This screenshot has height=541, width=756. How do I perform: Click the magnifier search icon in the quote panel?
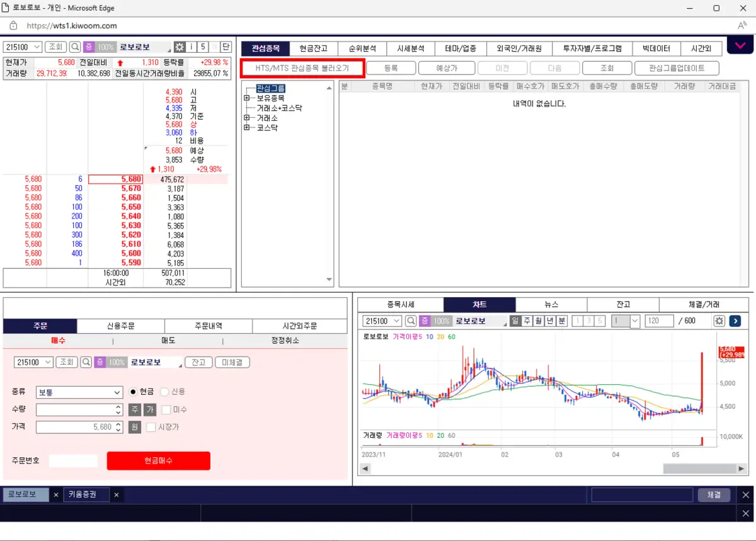click(x=75, y=47)
